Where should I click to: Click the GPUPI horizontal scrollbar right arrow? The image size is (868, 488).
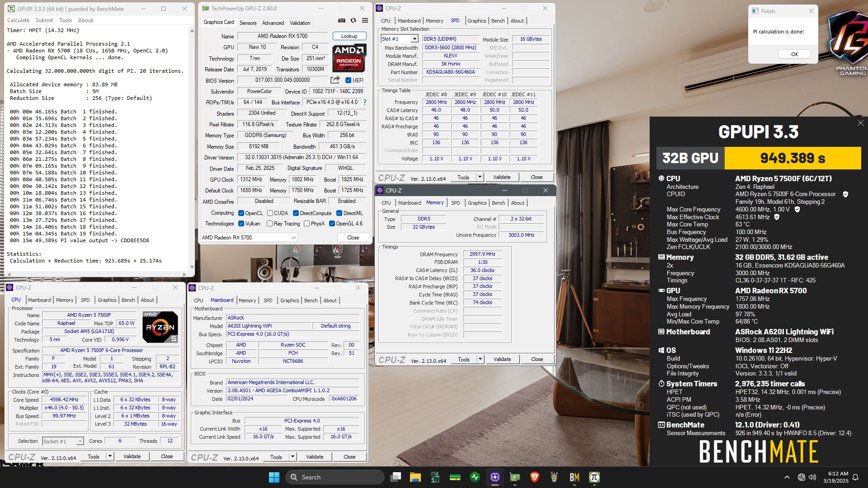[184, 274]
